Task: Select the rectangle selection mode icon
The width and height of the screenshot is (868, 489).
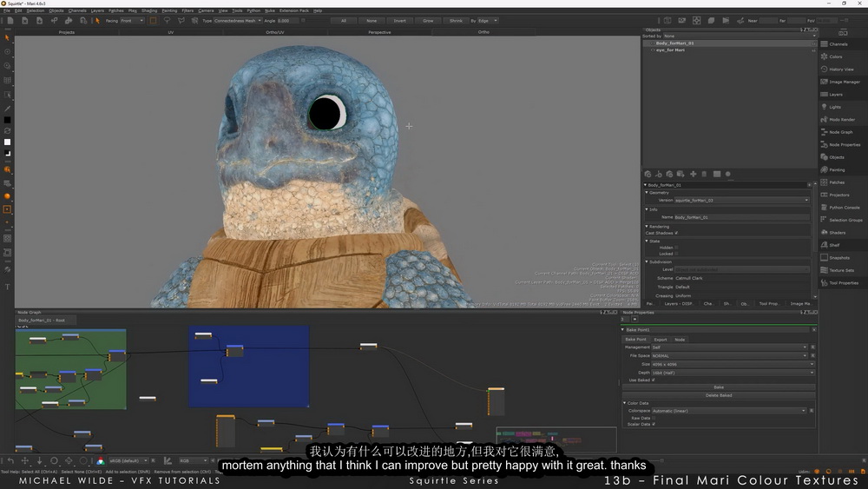Action: [x=154, y=21]
